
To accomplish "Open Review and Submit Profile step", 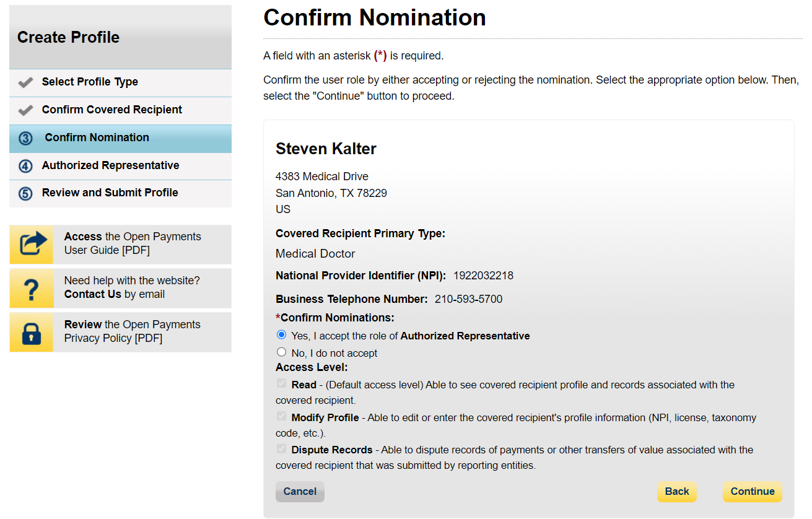I will click(x=110, y=193).
